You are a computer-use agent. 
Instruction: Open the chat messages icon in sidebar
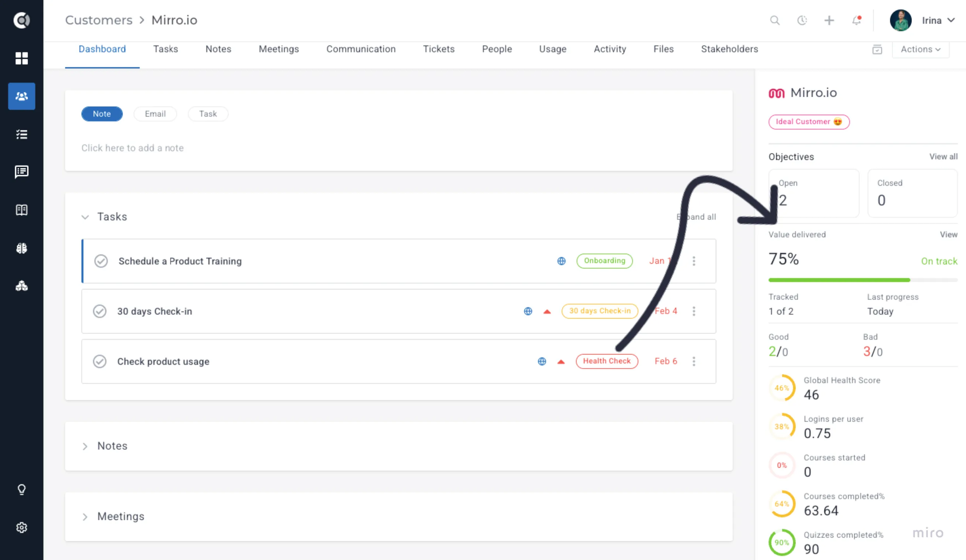point(21,172)
